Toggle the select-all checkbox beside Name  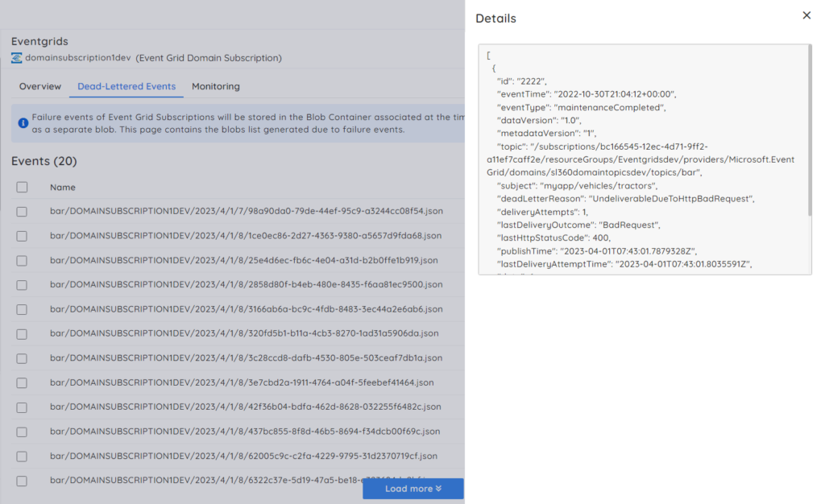(22, 187)
